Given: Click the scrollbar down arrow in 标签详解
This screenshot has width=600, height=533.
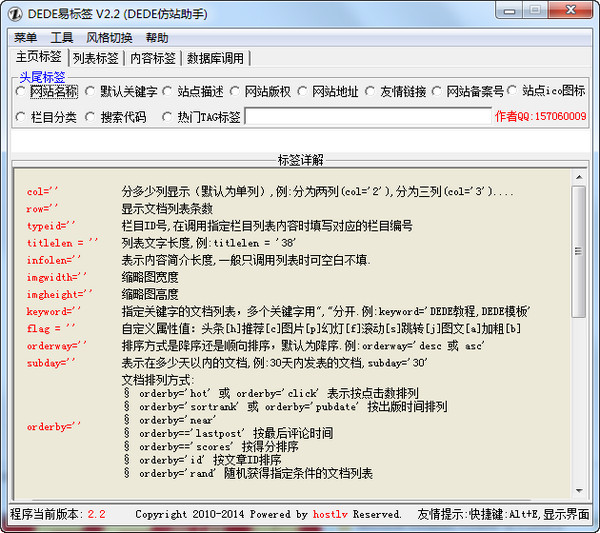Looking at the screenshot, I should tap(579, 491).
